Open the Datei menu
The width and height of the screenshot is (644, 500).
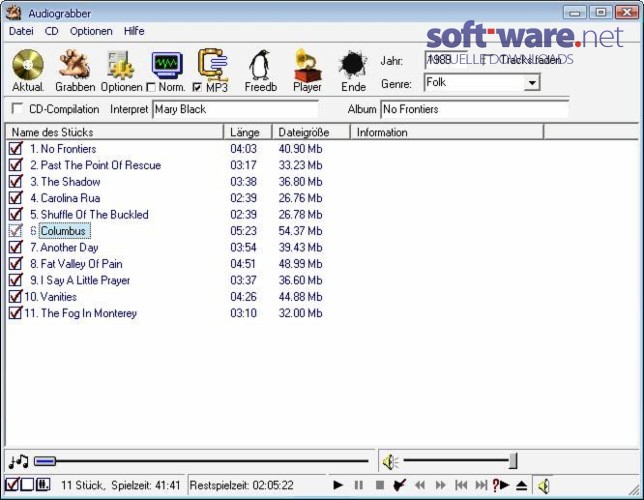(21, 31)
